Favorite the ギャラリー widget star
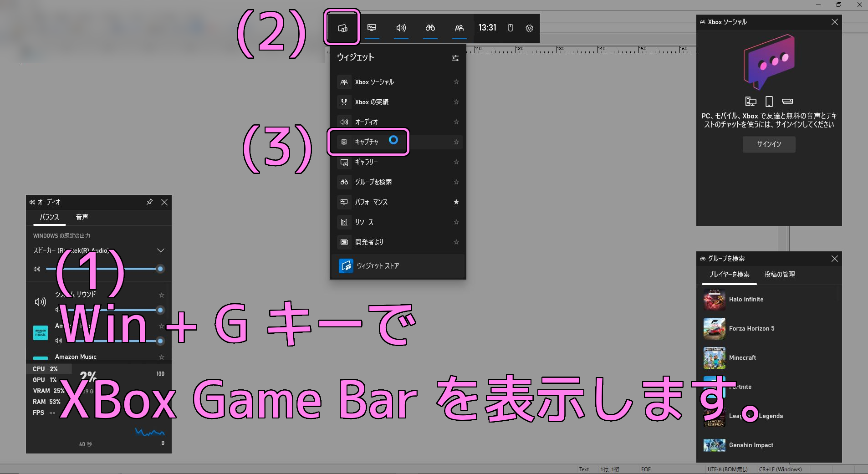 [x=456, y=162]
